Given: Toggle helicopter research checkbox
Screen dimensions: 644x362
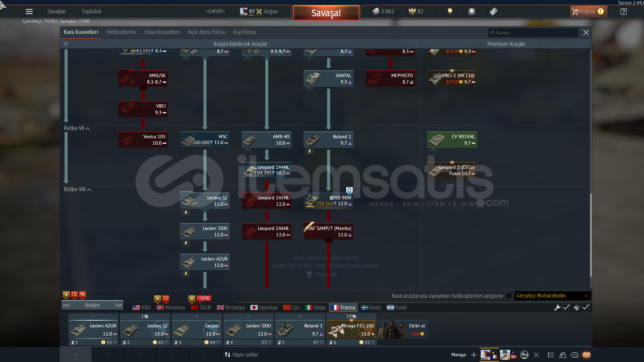Looking at the screenshot, I should pos(509,296).
